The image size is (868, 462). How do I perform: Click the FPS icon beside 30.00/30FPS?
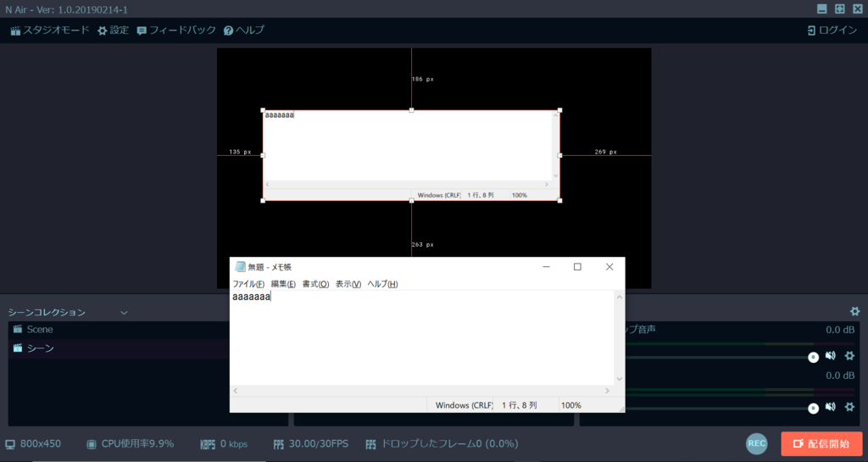[x=278, y=444]
